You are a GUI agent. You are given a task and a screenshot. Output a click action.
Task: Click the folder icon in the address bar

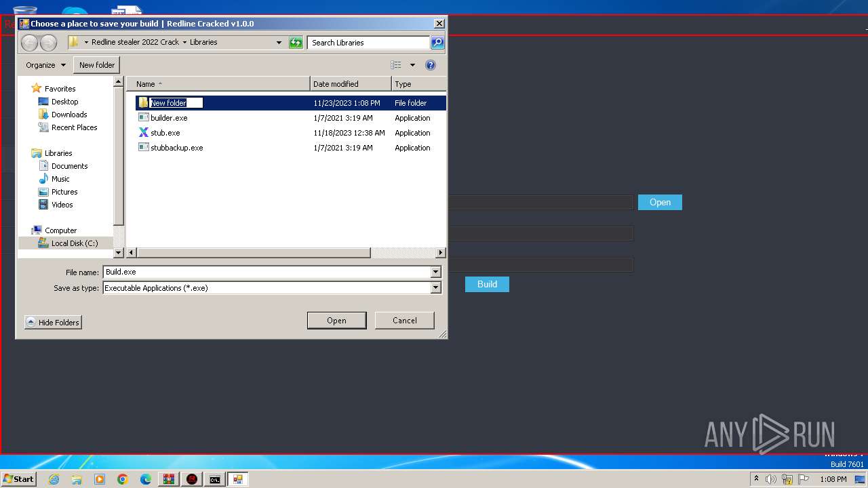(74, 42)
